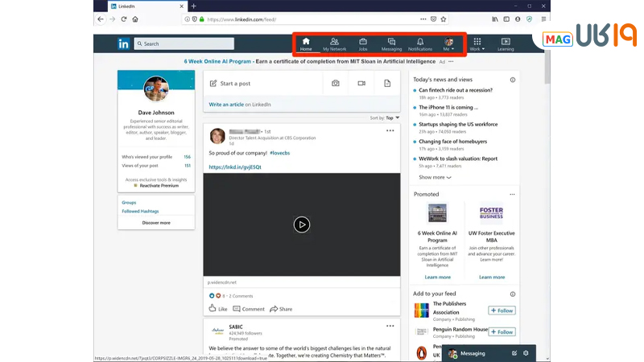Click the Write an article link
Screen dimensions: 644x362
point(225,105)
